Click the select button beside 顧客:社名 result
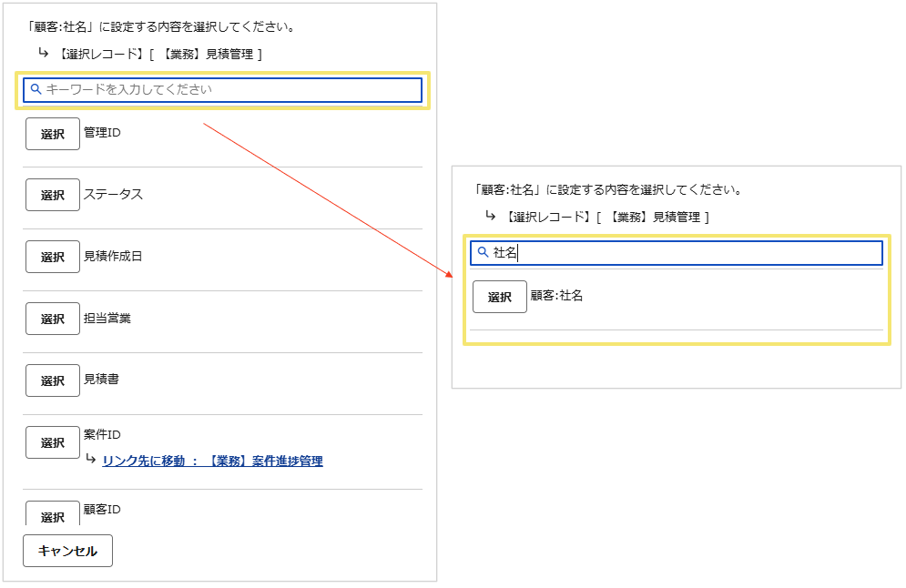 (x=500, y=297)
